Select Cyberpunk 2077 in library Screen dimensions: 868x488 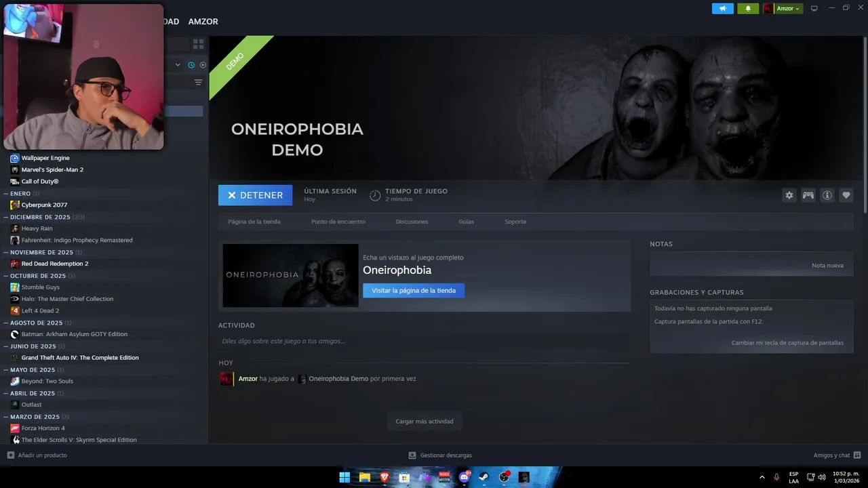pos(44,205)
